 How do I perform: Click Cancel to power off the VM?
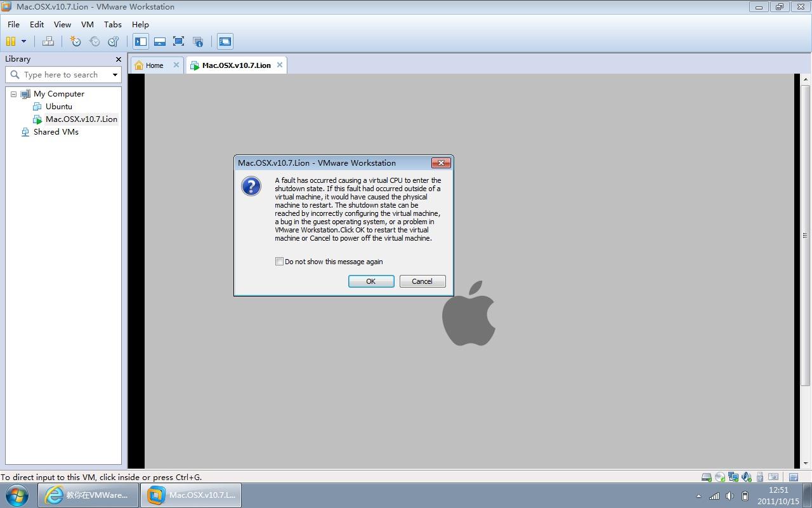[422, 281]
